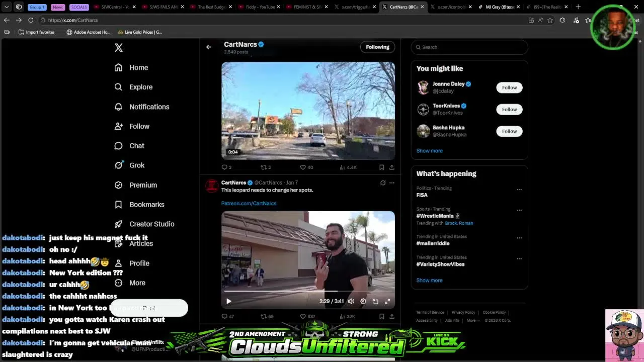
Task: Toggle picture-in-picture on video
Action: (375, 301)
